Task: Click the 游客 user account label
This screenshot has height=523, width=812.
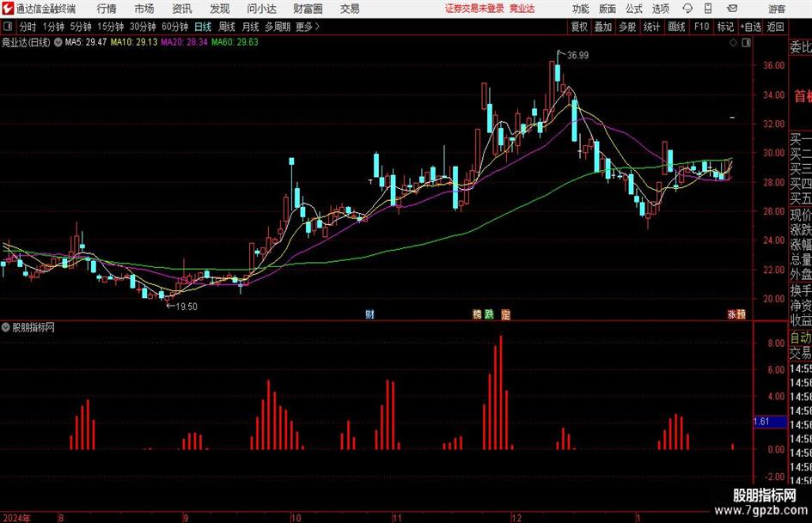Action: point(776,9)
